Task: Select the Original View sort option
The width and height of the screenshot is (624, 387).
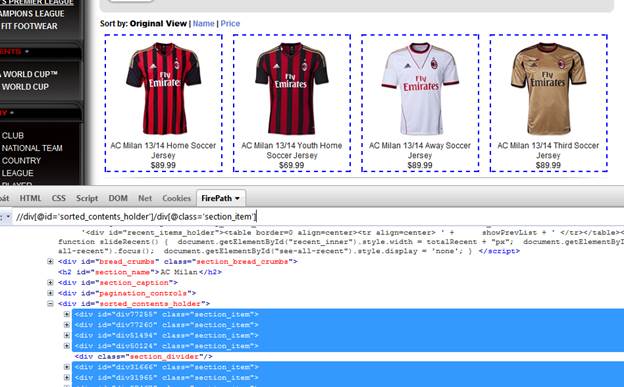Action: 158,23
